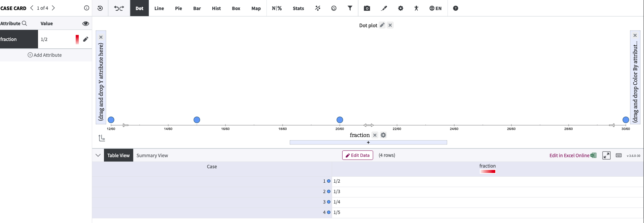Select the Hist chart type
644x223 pixels.
tap(216, 8)
